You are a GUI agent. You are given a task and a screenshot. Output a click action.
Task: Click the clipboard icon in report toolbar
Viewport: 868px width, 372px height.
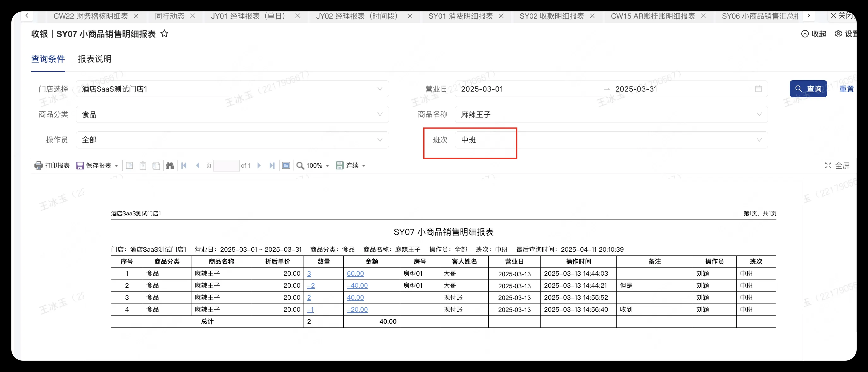click(143, 165)
